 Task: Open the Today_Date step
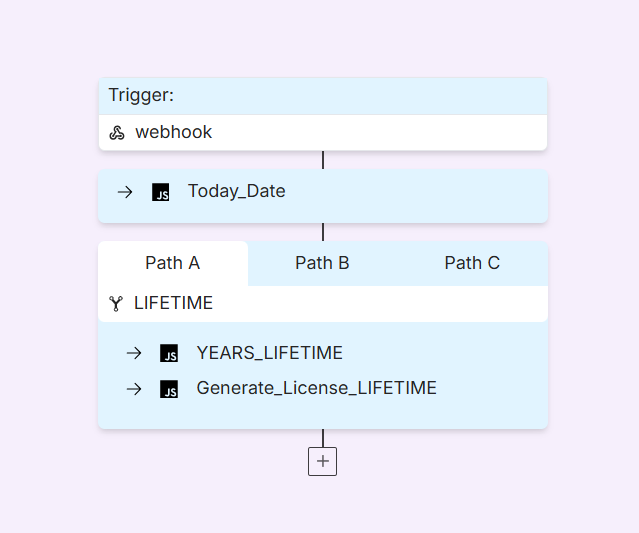coord(236,191)
